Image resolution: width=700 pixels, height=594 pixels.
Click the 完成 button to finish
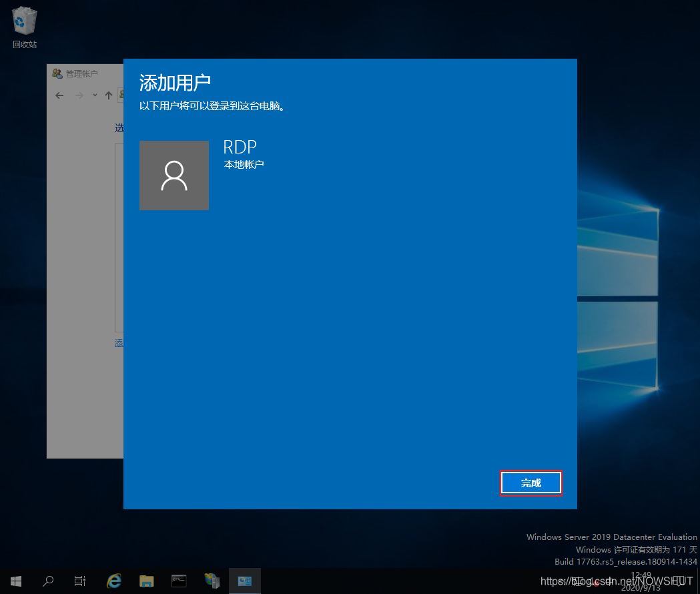531,483
